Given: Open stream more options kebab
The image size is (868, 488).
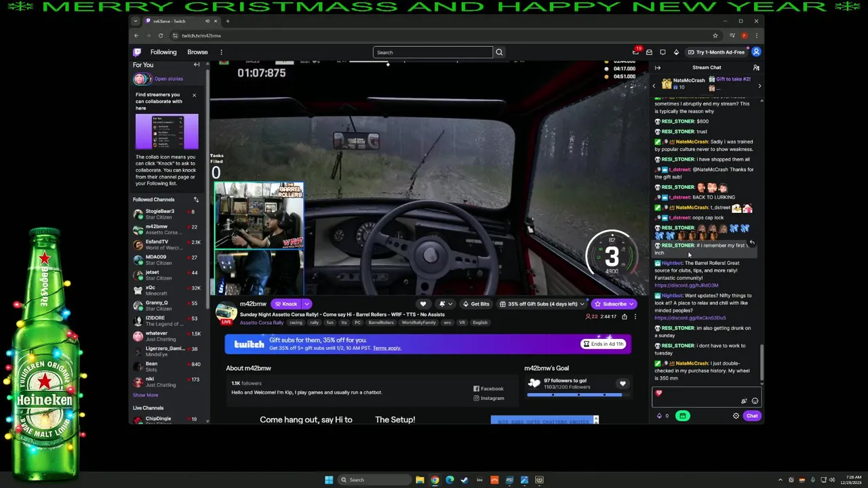Looking at the screenshot, I should click(x=635, y=317).
